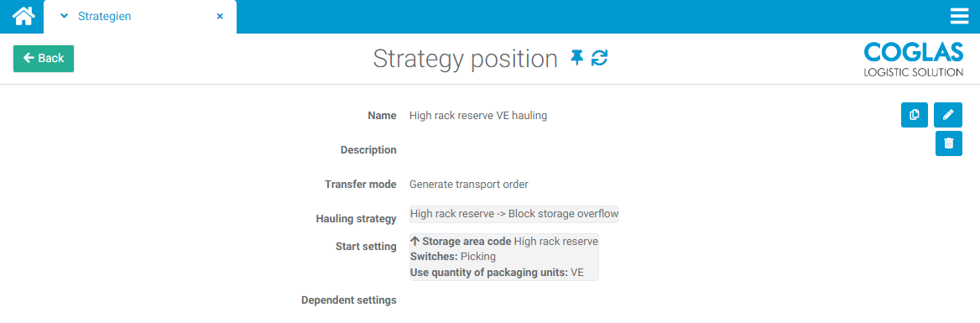Edit the strategy position with pencil icon
980x323 pixels.
click(948, 115)
